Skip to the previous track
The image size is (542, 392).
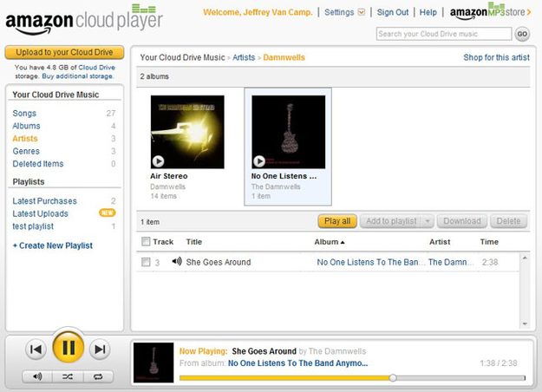pyautogui.click(x=36, y=350)
